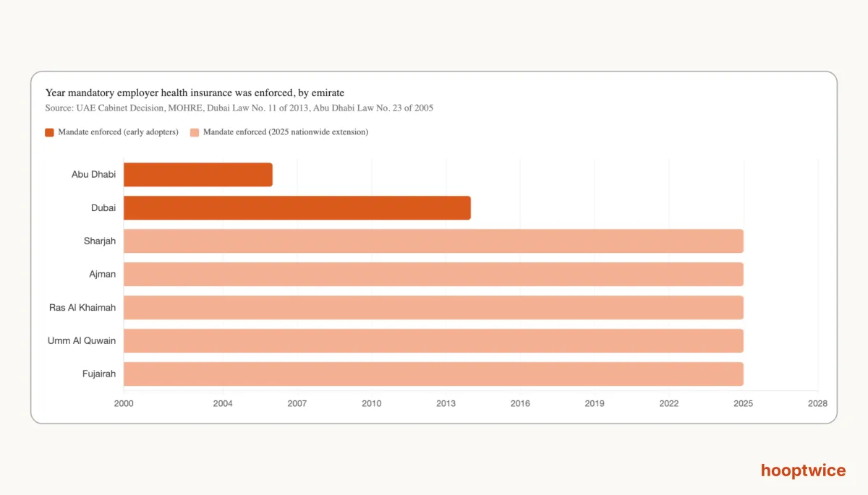Click the 2019 tick label
The image size is (868, 495).
point(595,403)
